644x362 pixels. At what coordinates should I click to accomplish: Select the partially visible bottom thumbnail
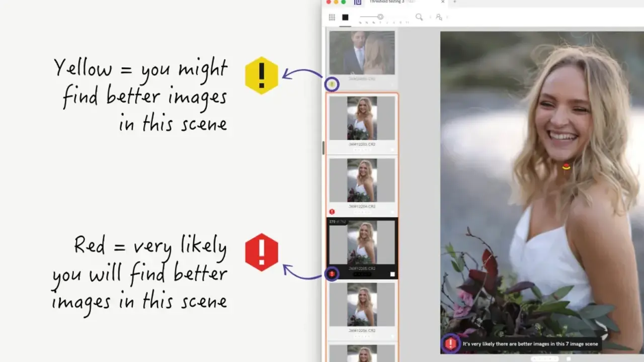pyautogui.click(x=362, y=353)
